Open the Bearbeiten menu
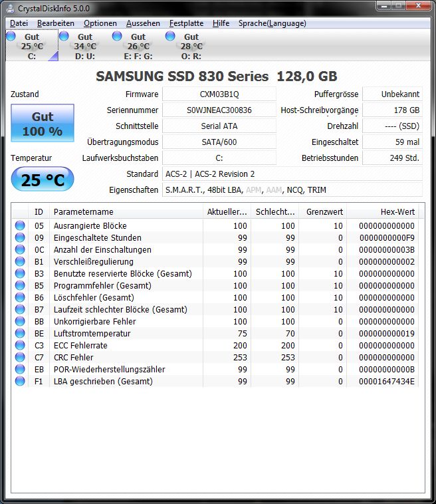The image size is (436, 504). pos(56,23)
